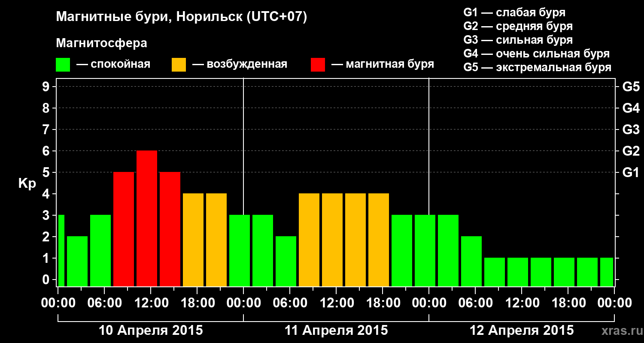Click the '— спокойная' legend label
This screenshot has width=644, height=343.
[x=113, y=64]
